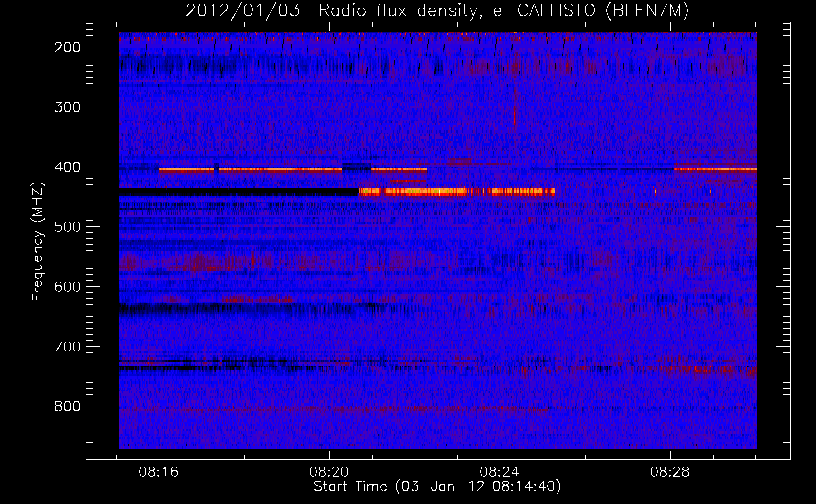
Task: Click the bright 405 MHz band after 08:28
Action: click(716, 170)
